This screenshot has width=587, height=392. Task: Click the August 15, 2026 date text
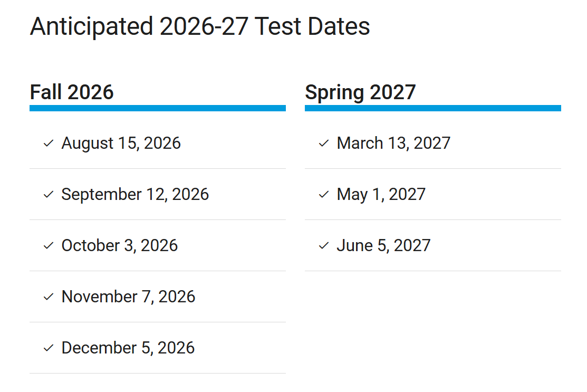[121, 143]
